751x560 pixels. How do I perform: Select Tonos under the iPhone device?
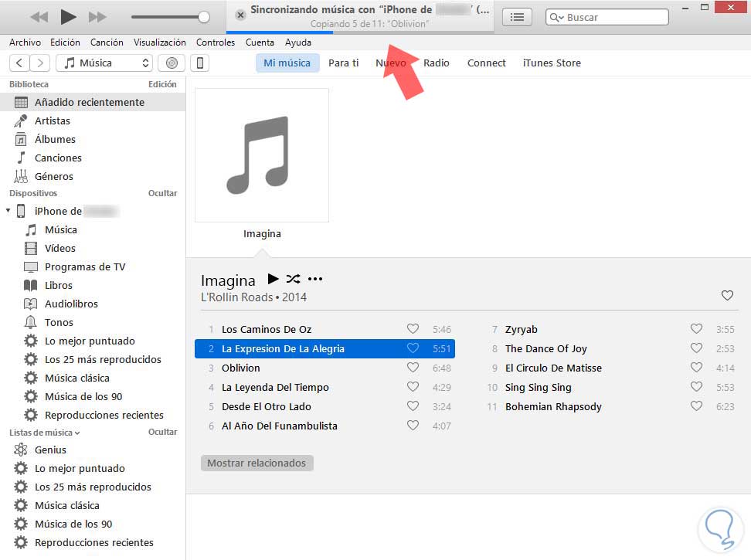pyautogui.click(x=93, y=323)
